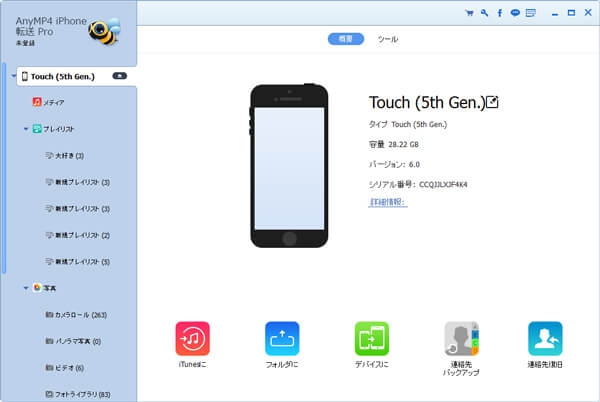Switch to the 概要 tab
This screenshot has width=600, height=402.
tap(343, 38)
